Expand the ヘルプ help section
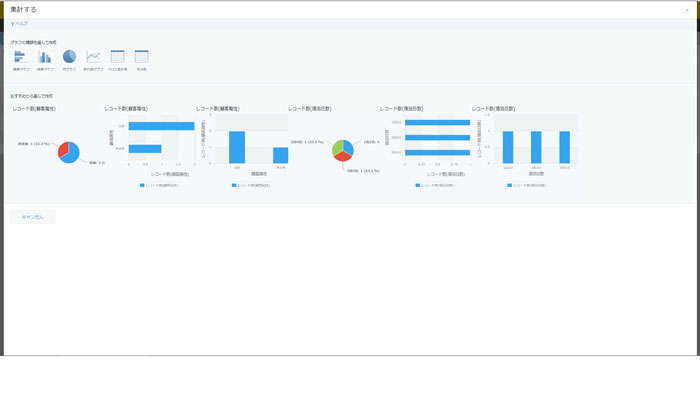This screenshot has height=394, width=700. [19, 24]
